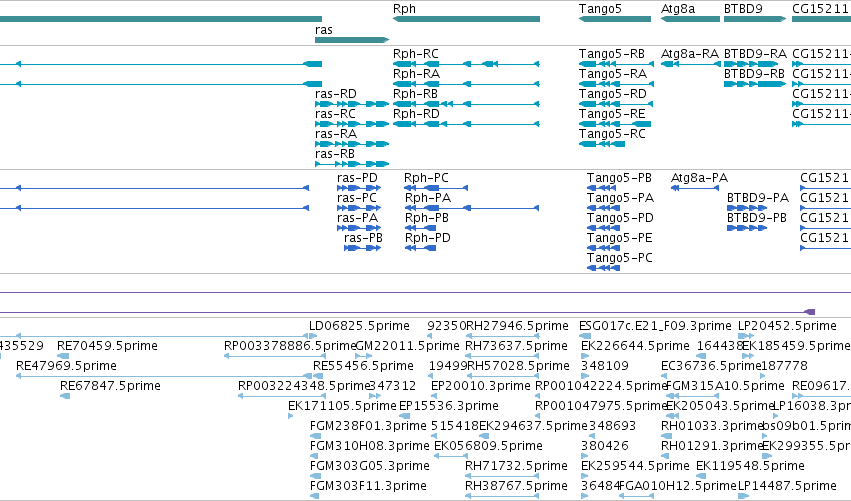Select EK259544.5prime EST label
Image resolution: width=851 pixels, height=501 pixels.
pyautogui.click(x=635, y=466)
